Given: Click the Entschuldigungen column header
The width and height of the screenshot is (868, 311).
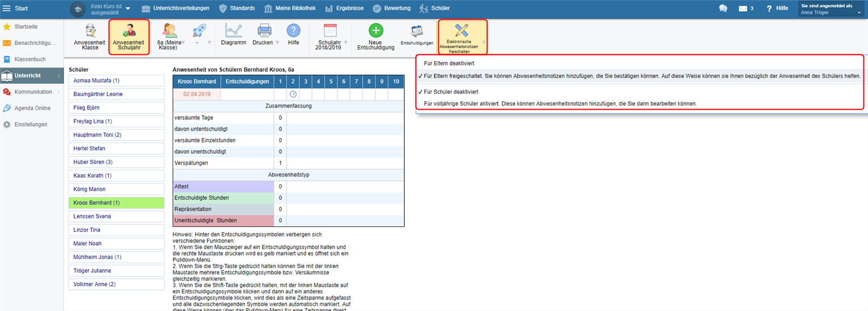Looking at the screenshot, I should point(247,81).
